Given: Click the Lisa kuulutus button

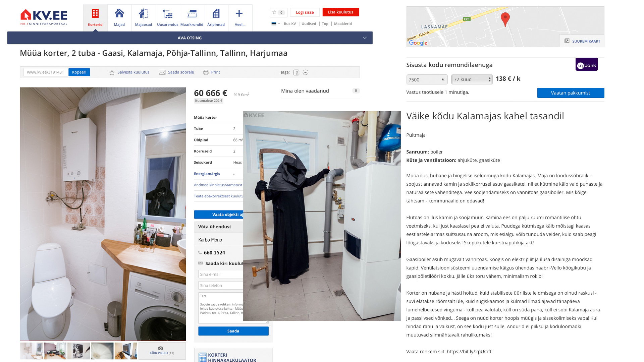Looking at the screenshot, I should (340, 12).
